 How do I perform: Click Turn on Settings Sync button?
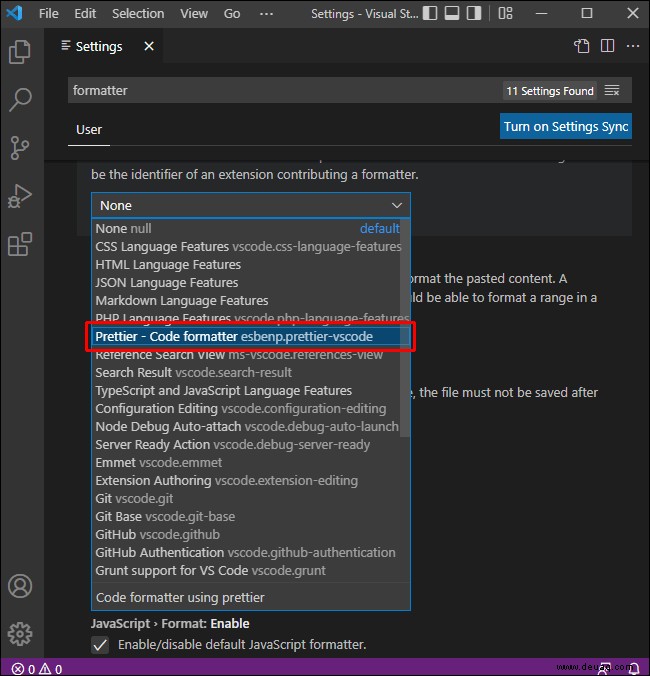566,126
